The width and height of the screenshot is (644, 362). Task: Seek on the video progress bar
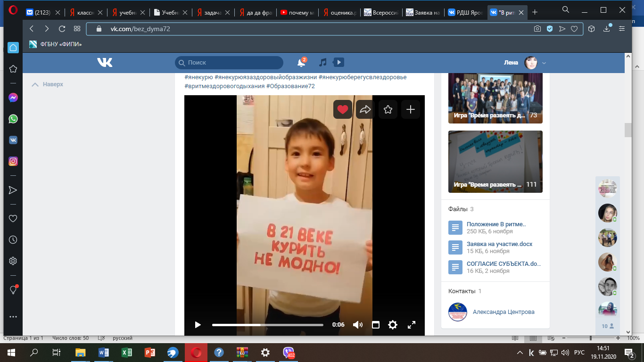pyautogui.click(x=267, y=325)
